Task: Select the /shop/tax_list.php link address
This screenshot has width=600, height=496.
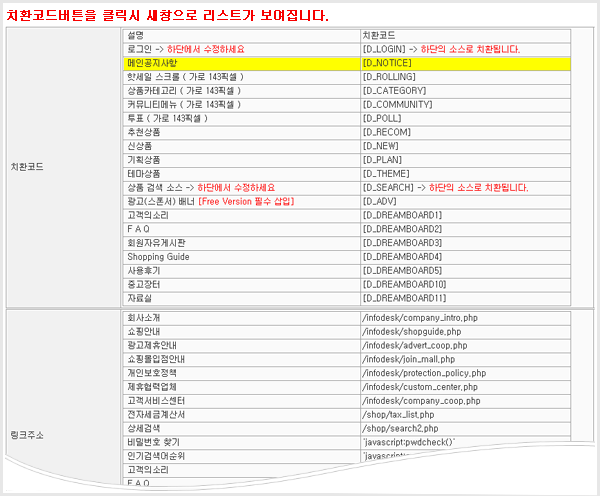Action: click(x=398, y=414)
